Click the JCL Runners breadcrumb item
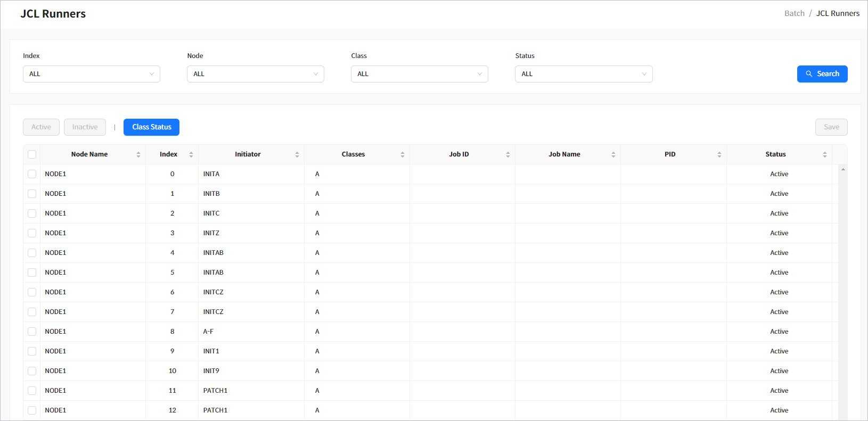868x421 pixels. 838,13
